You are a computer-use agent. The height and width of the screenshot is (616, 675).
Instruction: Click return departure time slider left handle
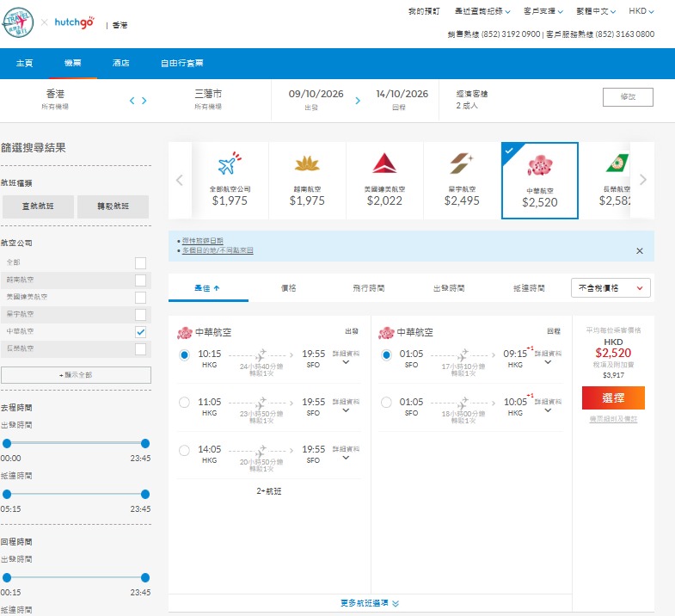[7, 577]
